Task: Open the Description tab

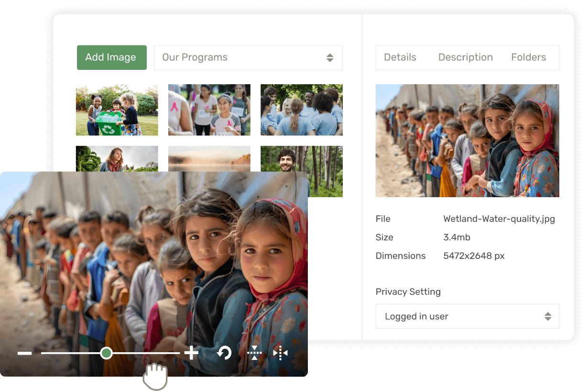Action: (x=465, y=57)
